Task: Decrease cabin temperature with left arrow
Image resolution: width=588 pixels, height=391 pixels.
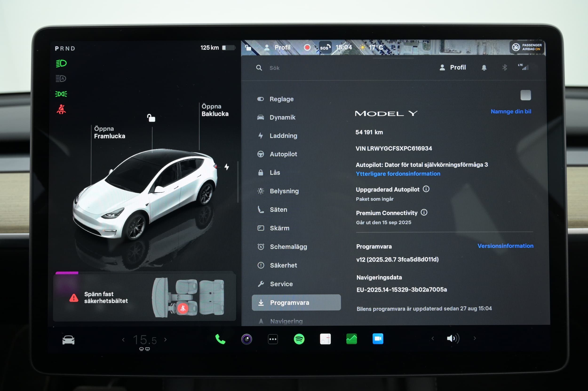Action: coord(123,340)
